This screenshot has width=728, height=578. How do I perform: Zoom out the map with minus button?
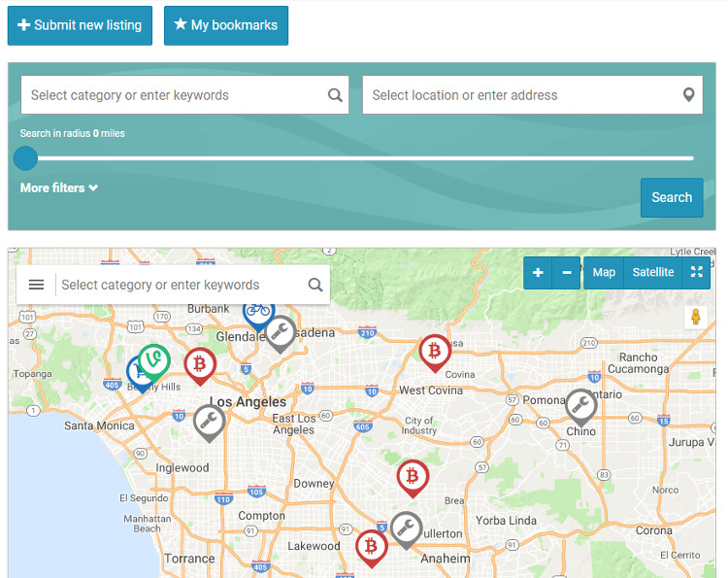pos(567,273)
